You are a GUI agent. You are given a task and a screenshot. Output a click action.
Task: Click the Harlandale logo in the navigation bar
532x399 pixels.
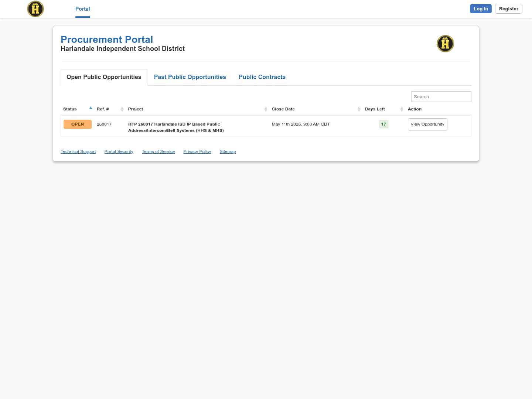[x=35, y=8]
